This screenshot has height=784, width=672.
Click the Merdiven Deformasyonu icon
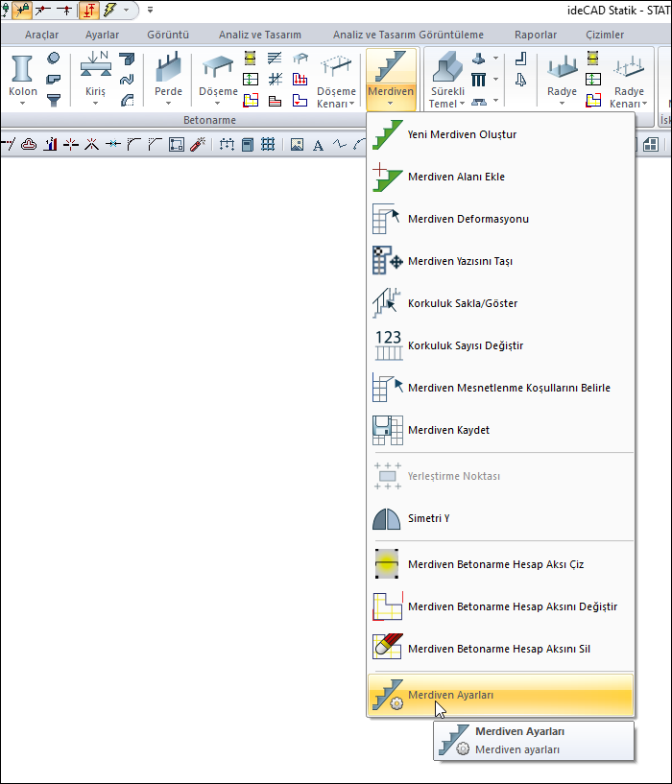pyautogui.click(x=387, y=219)
